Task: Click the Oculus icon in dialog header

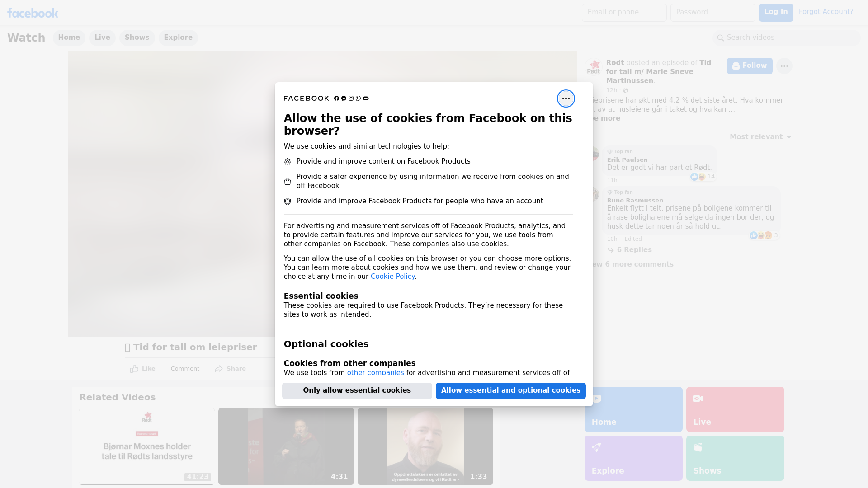Action: (x=366, y=99)
